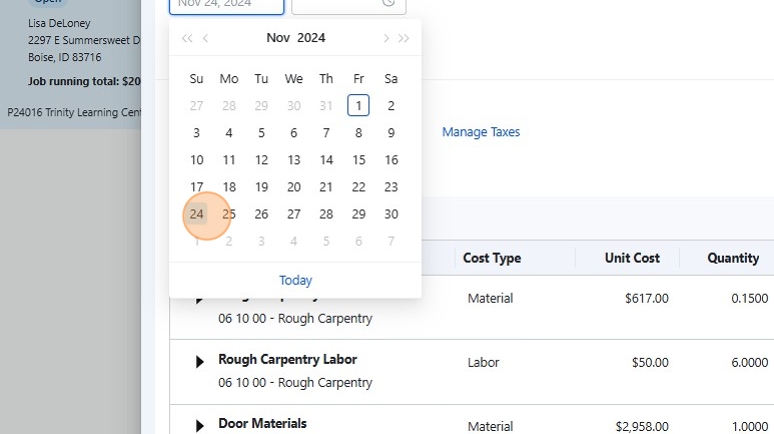This screenshot has width=774, height=434.
Task: Expand the first Rough Carpentry material row
Action: coord(199,298)
